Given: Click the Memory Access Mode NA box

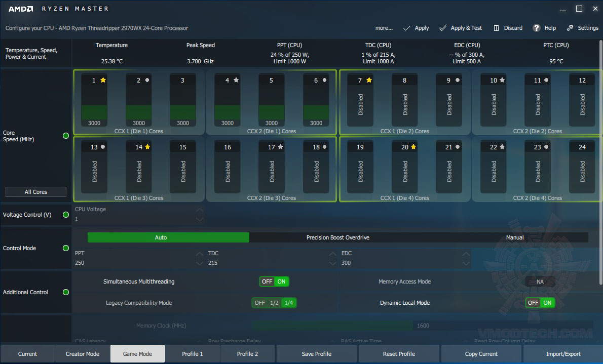Looking at the screenshot, I should coord(540,282).
